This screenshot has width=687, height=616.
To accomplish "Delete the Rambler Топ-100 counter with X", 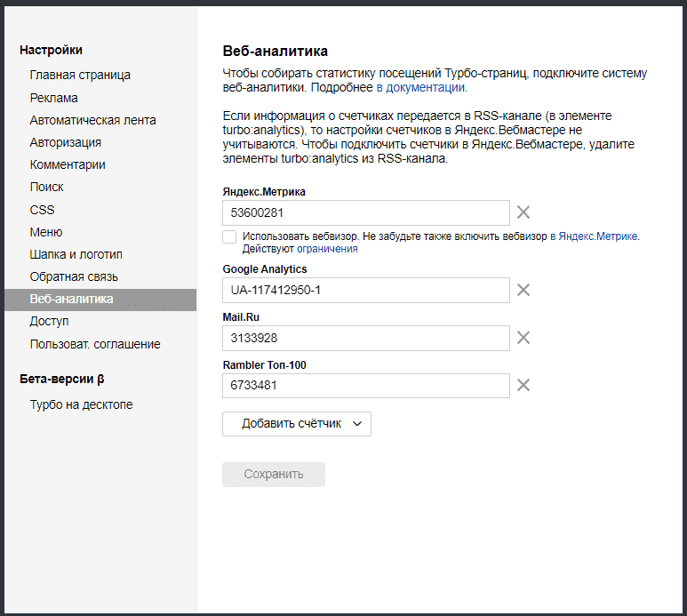I will click(x=523, y=385).
